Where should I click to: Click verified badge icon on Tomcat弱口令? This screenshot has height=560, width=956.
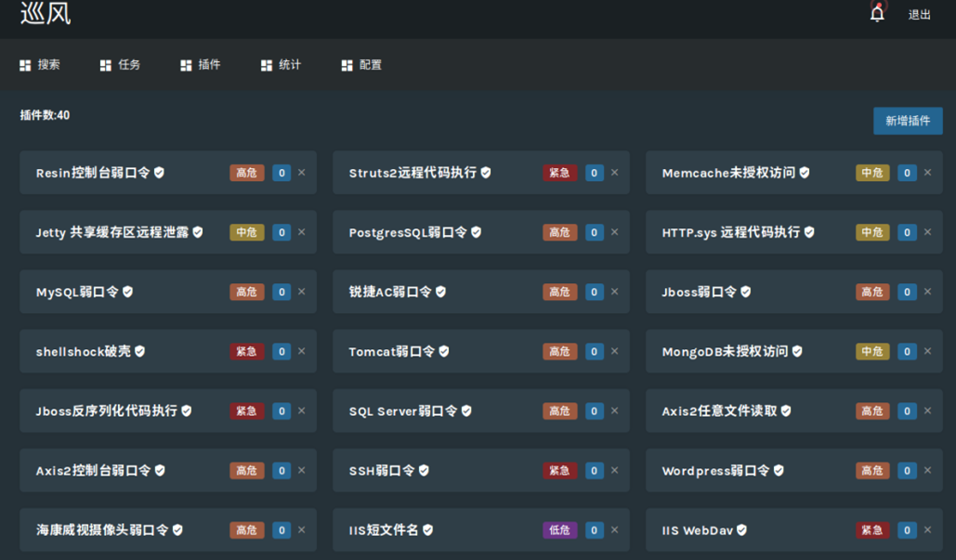click(442, 351)
